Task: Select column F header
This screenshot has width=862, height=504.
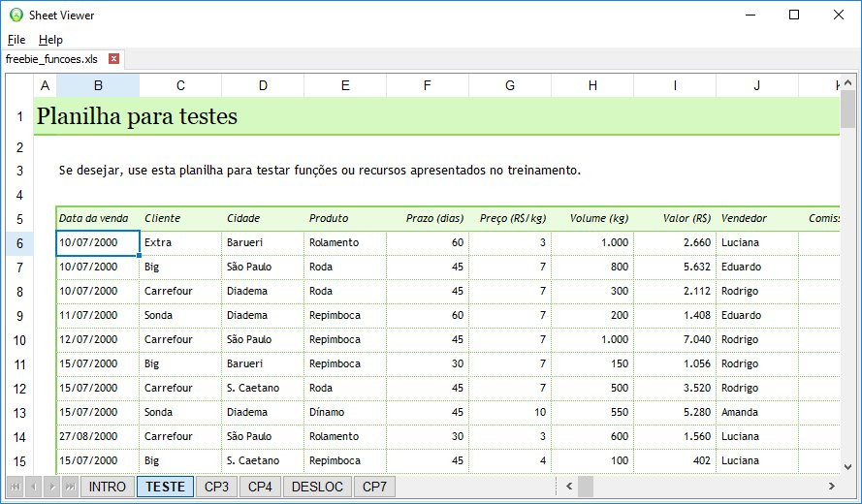Action: [427, 86]
